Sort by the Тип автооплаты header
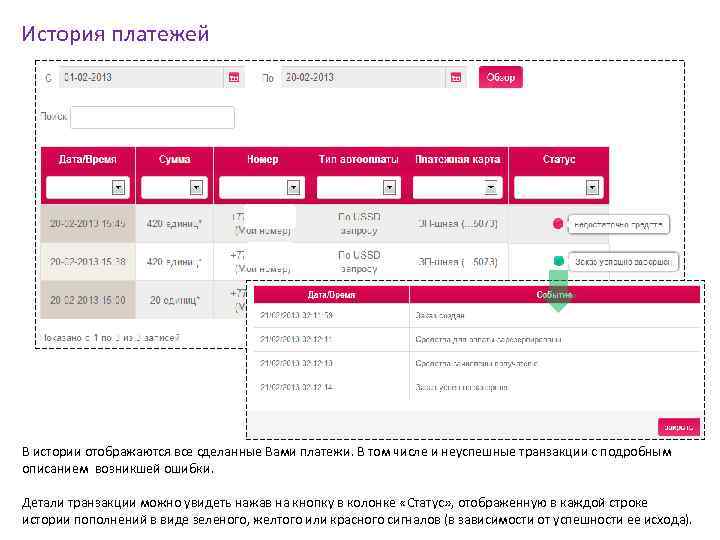720x540 pixels. coord(359,159)
